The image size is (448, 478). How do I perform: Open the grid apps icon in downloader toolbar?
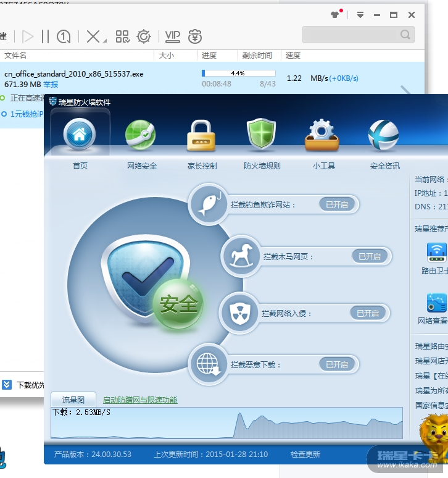123,36
